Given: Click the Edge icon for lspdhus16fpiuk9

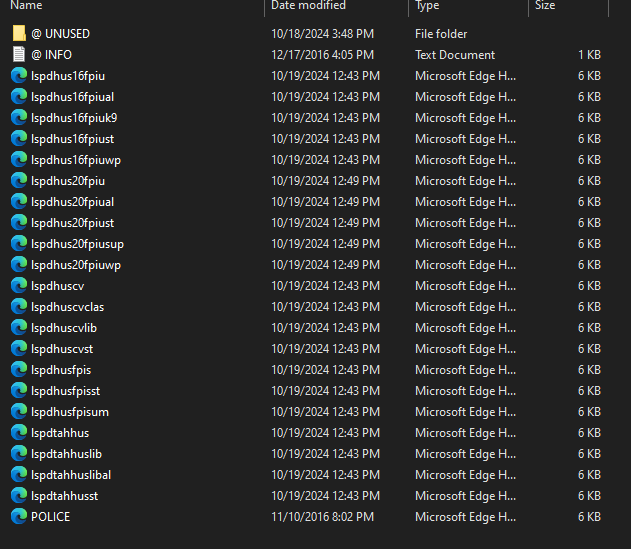Looking at the screenshot, I should click(x=19, y=118).
